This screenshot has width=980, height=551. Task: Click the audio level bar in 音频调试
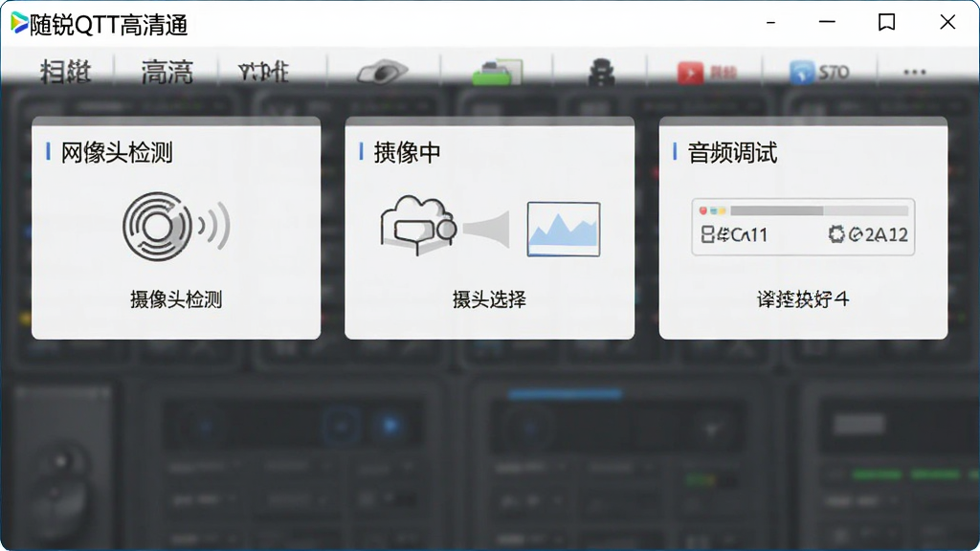click(x=819, y=210)
